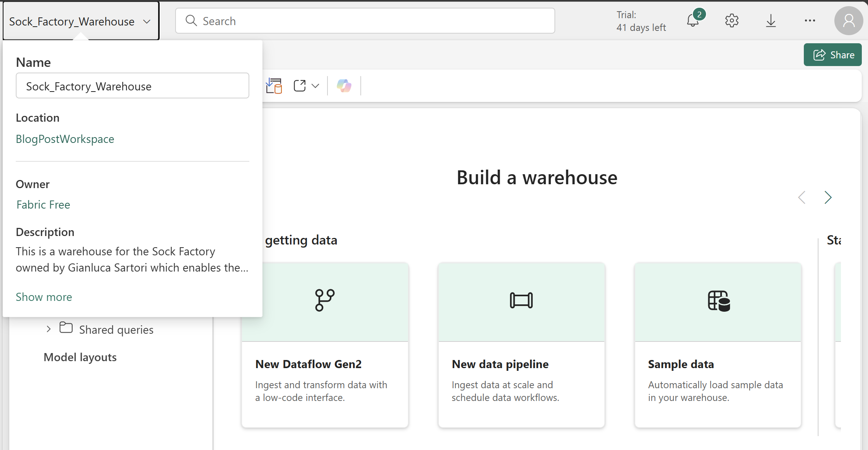This screenshot has height=450, width=868.
Task: Open the notifications bell
Action: [x=693, y=20]
